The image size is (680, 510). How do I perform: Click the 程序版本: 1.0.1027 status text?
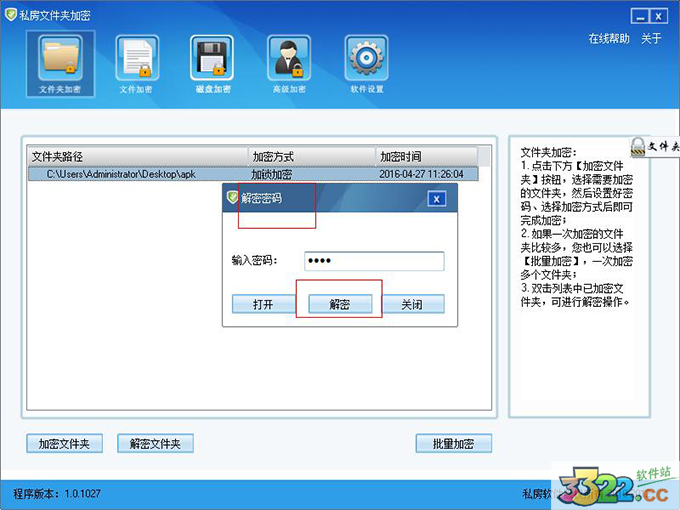click(57, 494)
